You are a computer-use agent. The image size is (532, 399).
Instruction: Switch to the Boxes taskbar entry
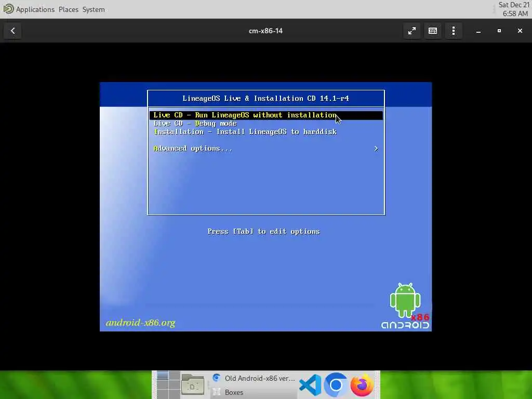254,392
